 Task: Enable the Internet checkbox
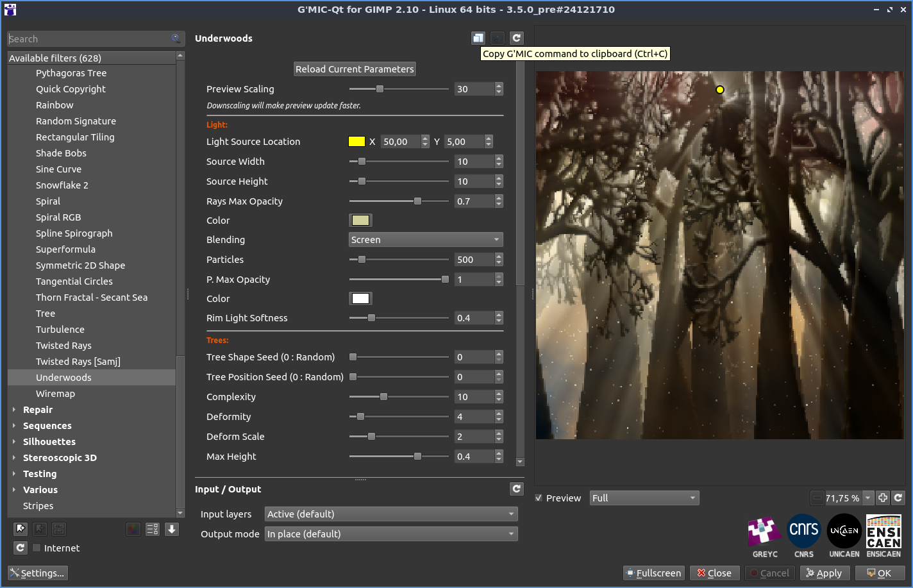(37, 548)
